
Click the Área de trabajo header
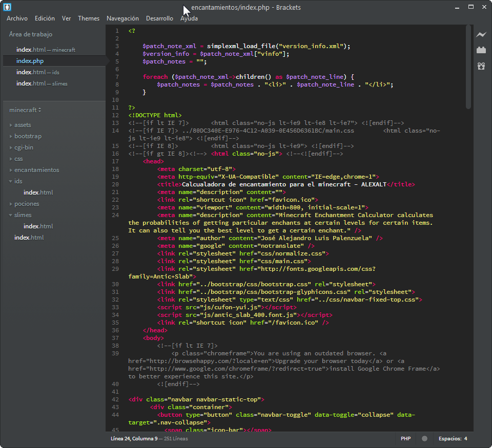pyautogui.click(x=31, y=34)
